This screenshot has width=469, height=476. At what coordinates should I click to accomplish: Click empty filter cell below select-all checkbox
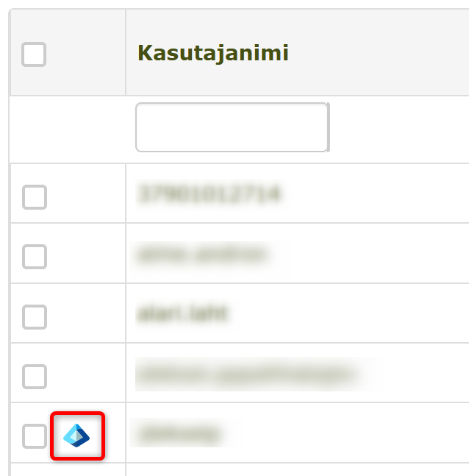[x=68, y=129]
